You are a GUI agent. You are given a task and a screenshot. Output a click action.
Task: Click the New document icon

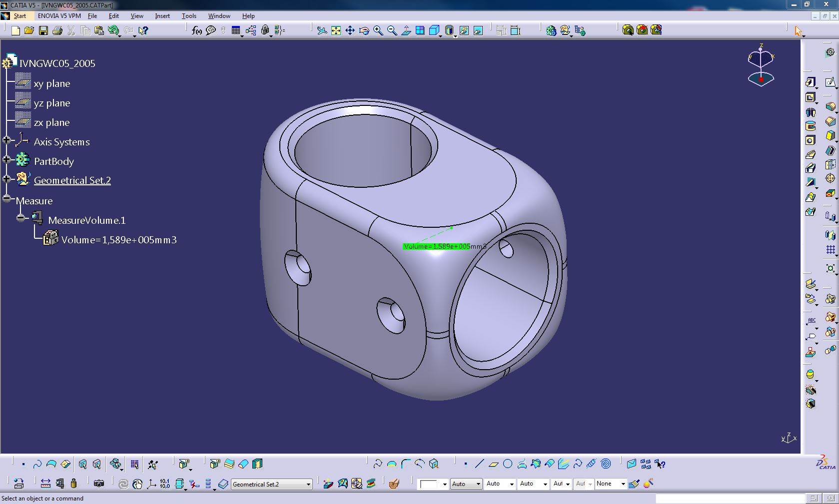(15, 31)
